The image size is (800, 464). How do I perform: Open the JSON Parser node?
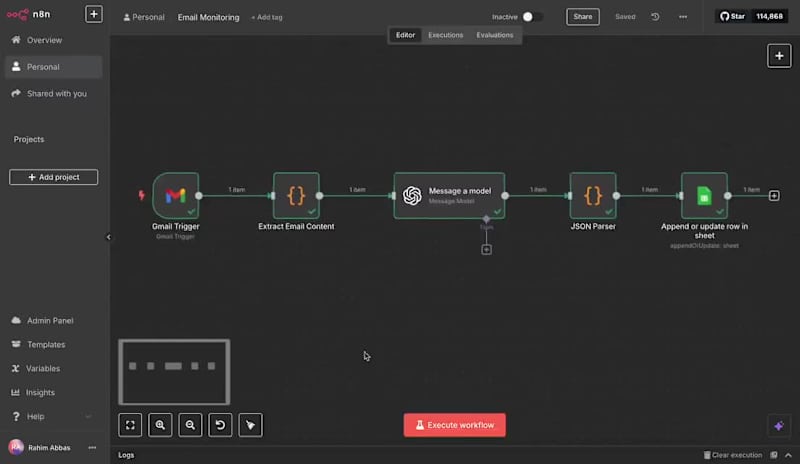click(593, 196)
